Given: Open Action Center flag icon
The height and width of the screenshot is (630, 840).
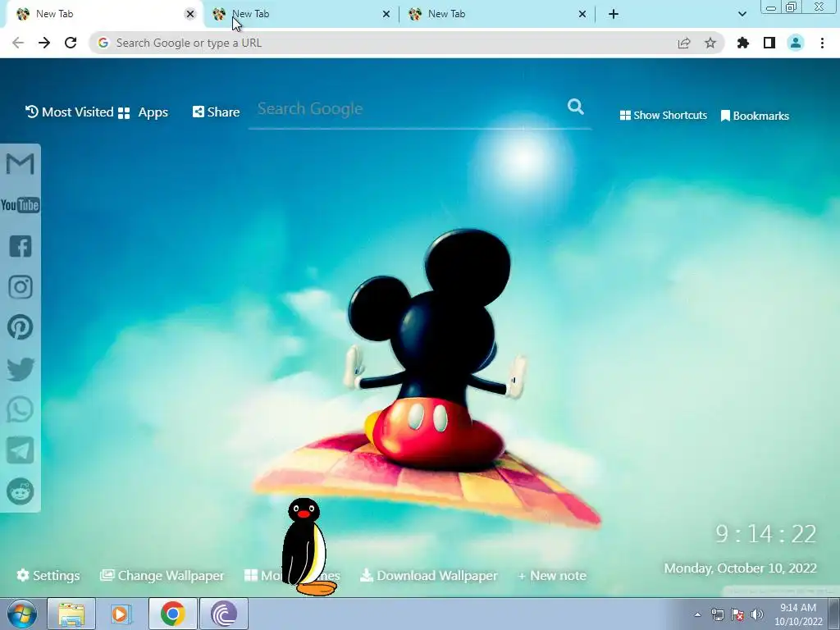Looking at the screenshot, I should click(x=737, y=614).
